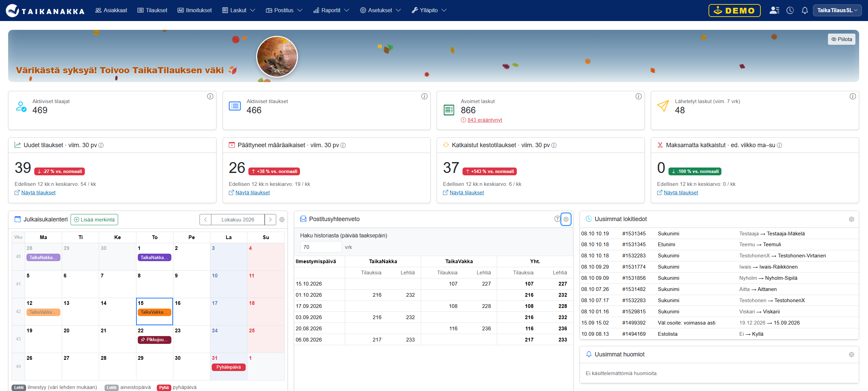The width and height of the screenshot is (868, 391).
Task: Open Uusimmat lokitiedot settings gear
Action: click(x=851, y=219)
